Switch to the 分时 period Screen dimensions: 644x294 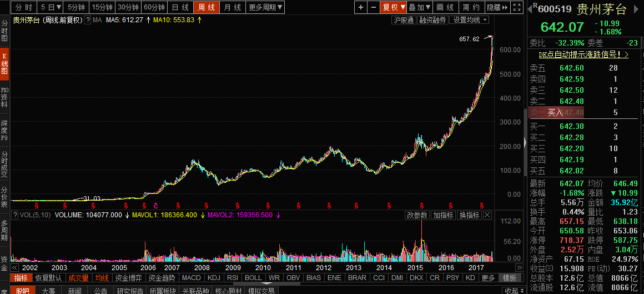[x=23, y=7]
